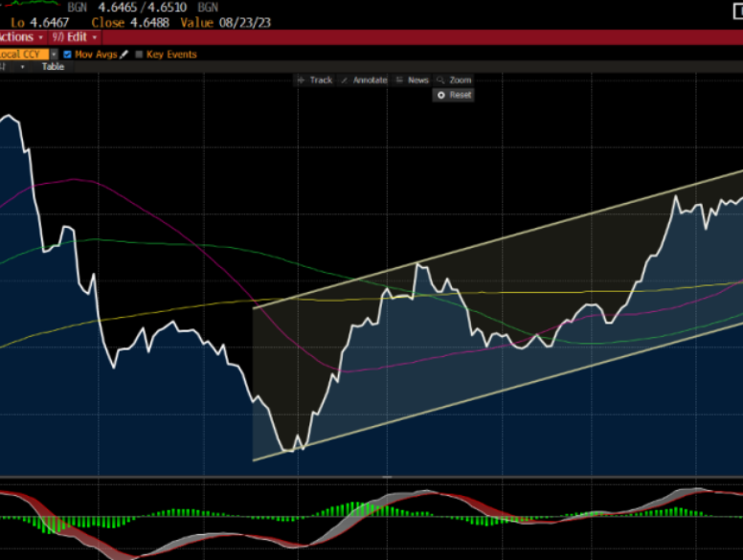
Task: Expand the Actions menu
Action: tap(19, 37)
